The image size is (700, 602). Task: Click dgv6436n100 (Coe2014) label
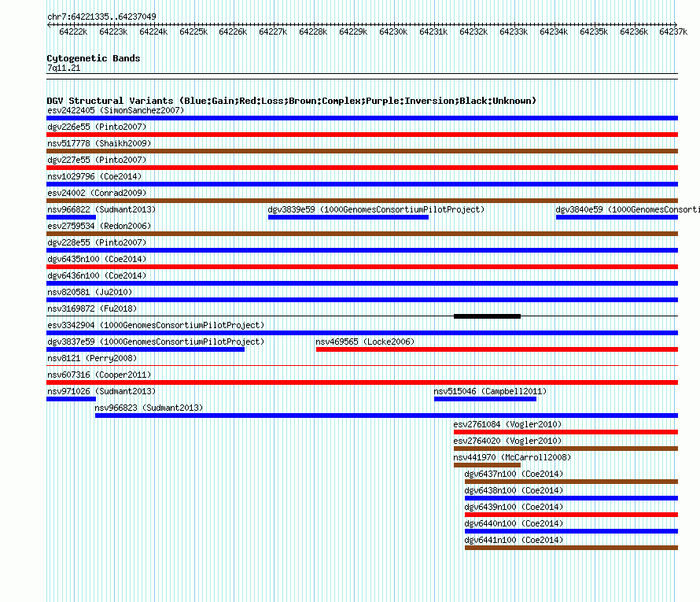coord(97,275)
